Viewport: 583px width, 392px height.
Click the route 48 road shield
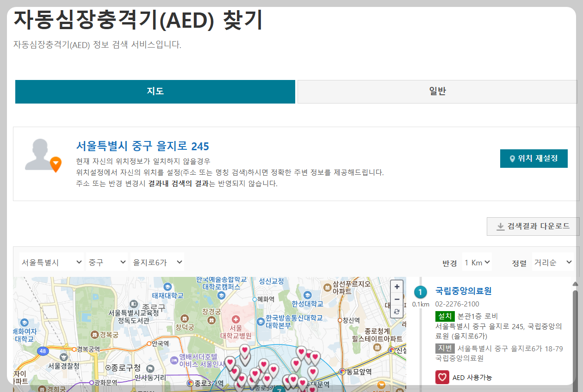point(43,351)
